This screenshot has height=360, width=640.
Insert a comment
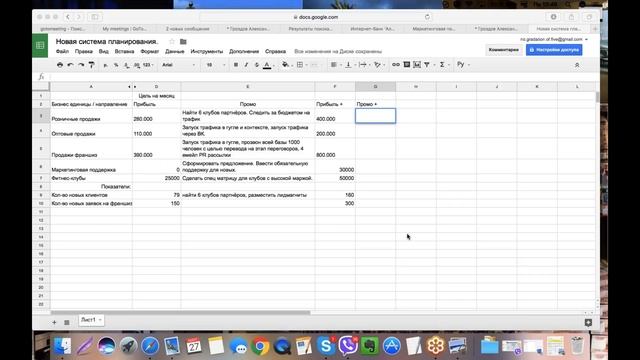(407, 65)
